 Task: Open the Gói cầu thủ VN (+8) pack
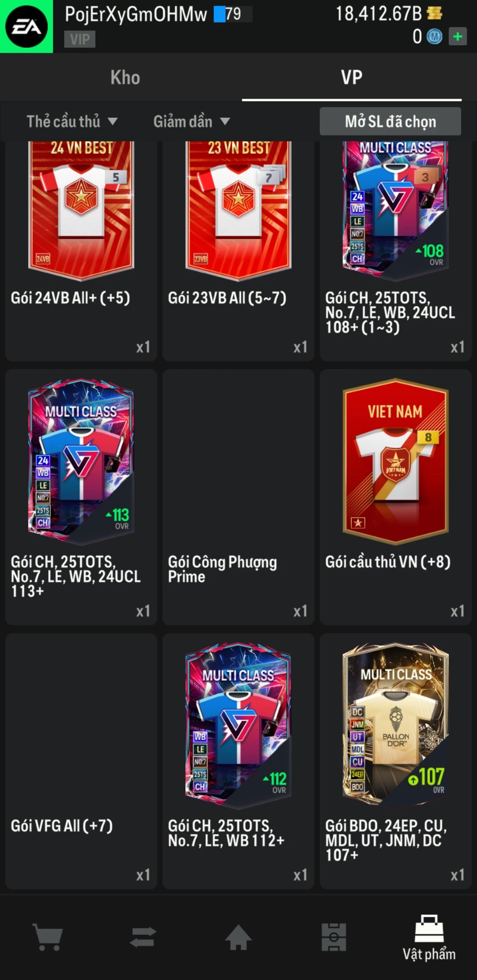click(396, 497)
